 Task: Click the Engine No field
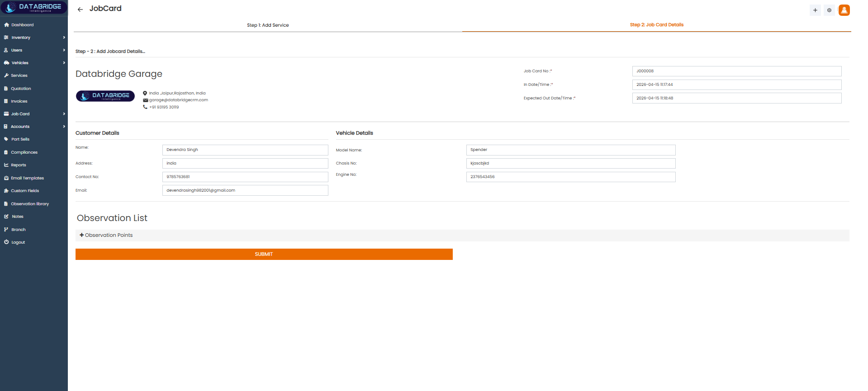click(571, 177)
